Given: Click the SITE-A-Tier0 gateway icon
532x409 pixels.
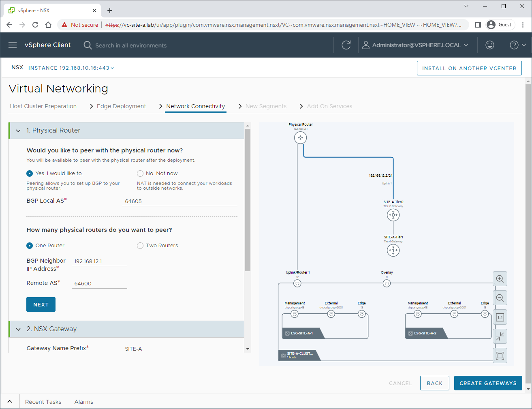Looking at the screenshot, I should click(393, 215).
